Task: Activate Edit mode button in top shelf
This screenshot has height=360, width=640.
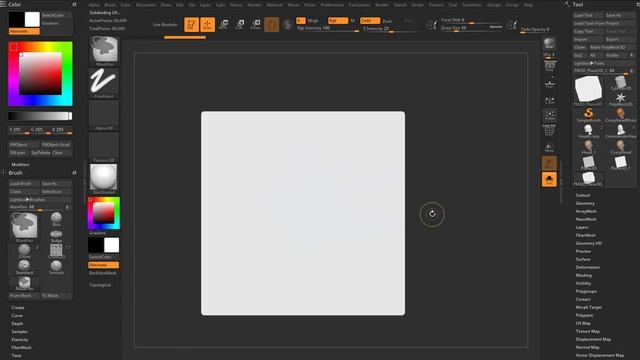Action: tap(191, 24)
